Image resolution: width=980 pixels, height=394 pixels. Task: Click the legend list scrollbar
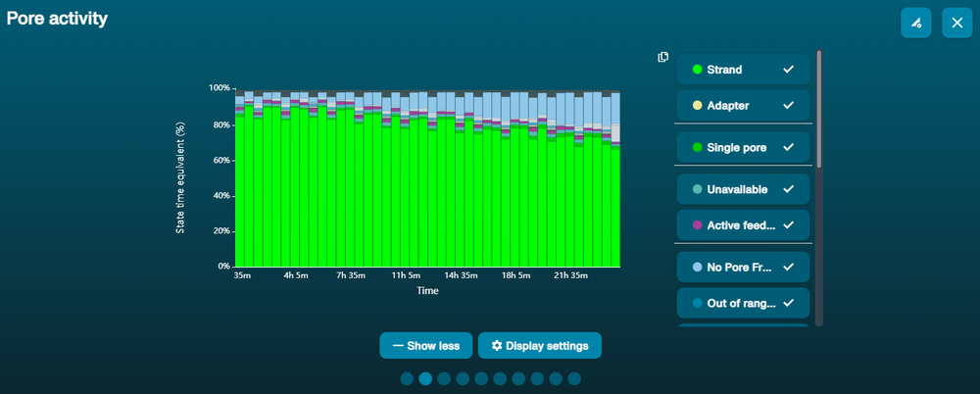[x=818, y=108]
